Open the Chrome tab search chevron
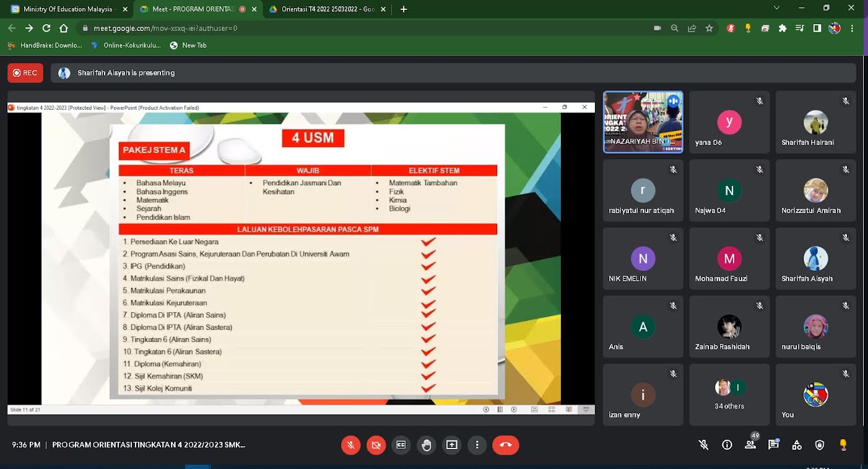 (777, 8)
